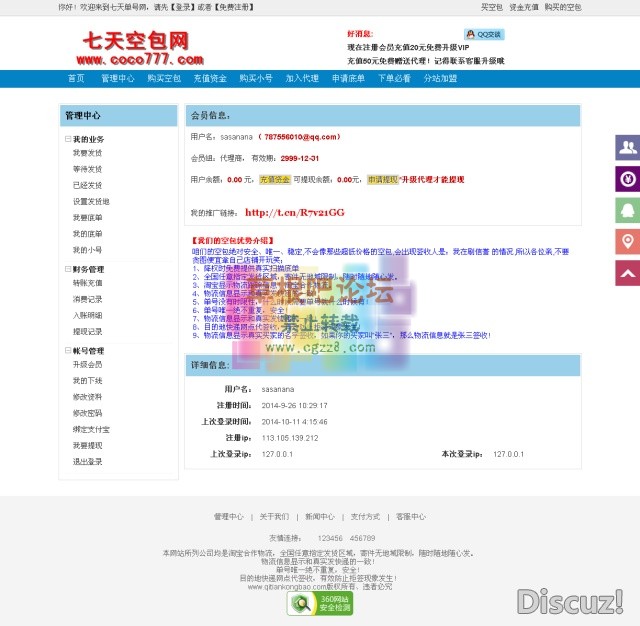The image size is (640, 626).
Task: Click the 免费注册 link in top bar
Action: (x=234, y=7)
